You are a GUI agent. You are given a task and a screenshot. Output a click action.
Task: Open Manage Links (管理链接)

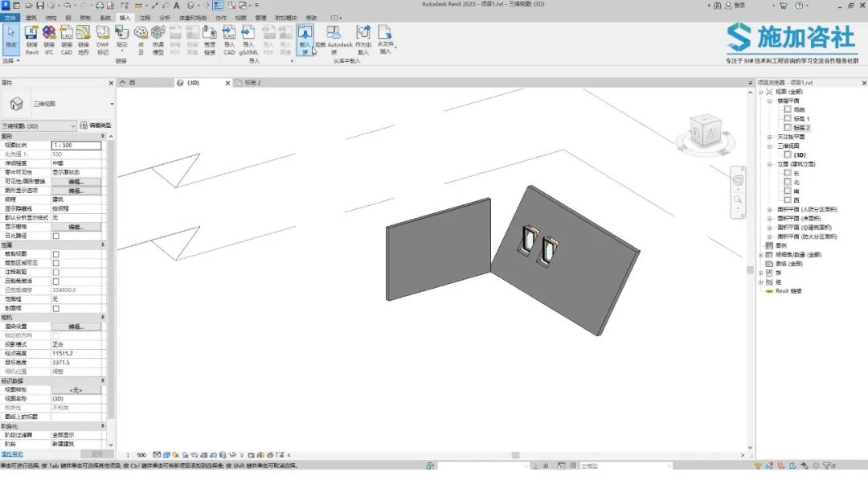click(209, 40)
